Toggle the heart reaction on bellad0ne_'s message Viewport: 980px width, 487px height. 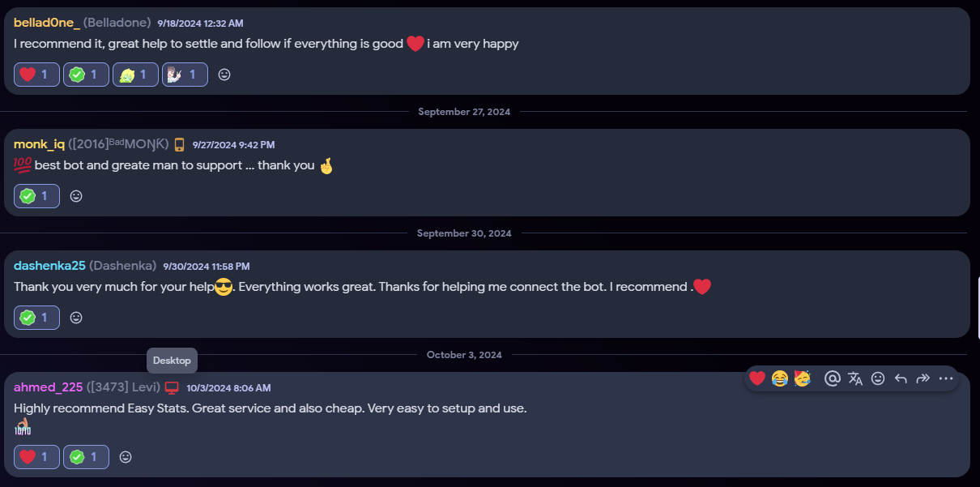[36, 75]
